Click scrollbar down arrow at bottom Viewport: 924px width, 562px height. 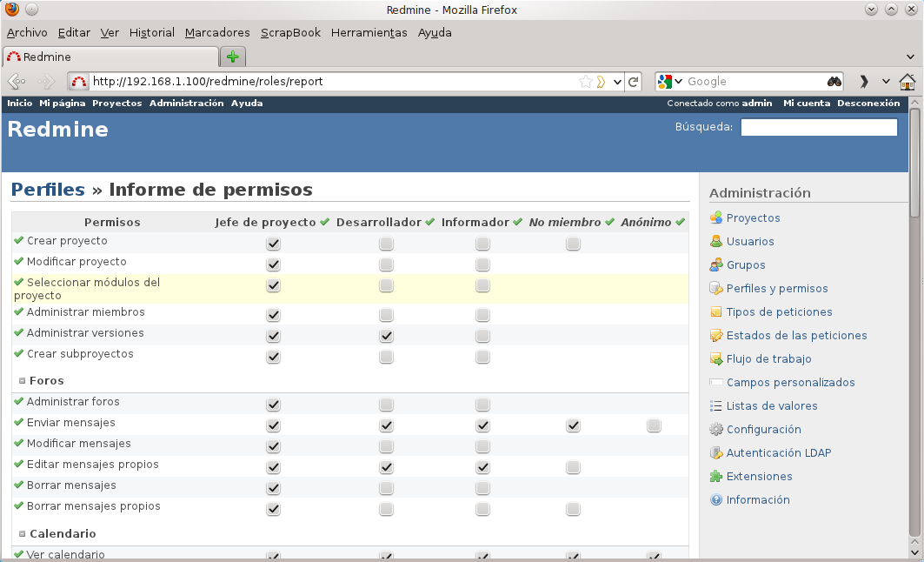point(914,553)
